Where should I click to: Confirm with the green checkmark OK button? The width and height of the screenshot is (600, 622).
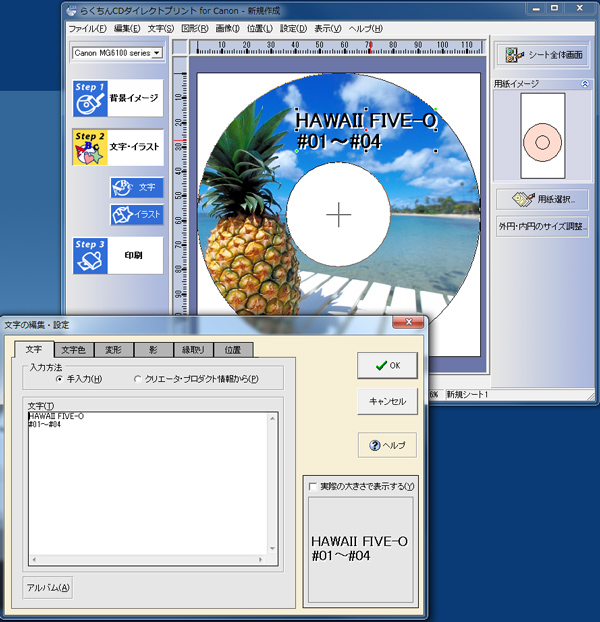(387, 365)
